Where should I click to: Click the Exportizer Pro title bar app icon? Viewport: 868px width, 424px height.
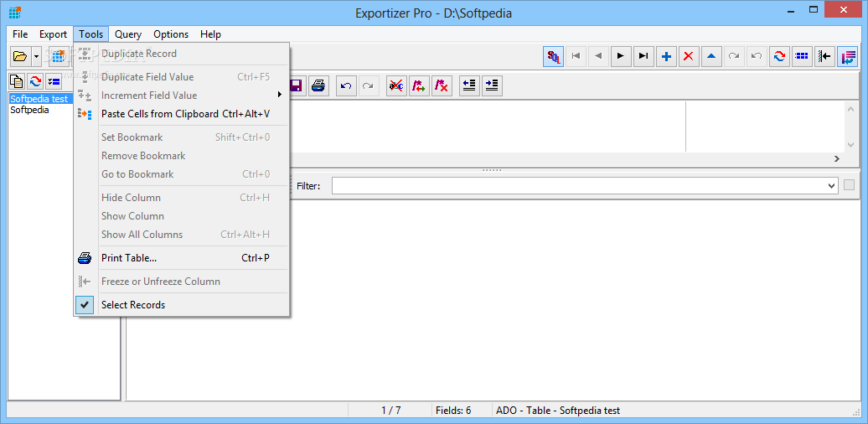pos(15,13)
